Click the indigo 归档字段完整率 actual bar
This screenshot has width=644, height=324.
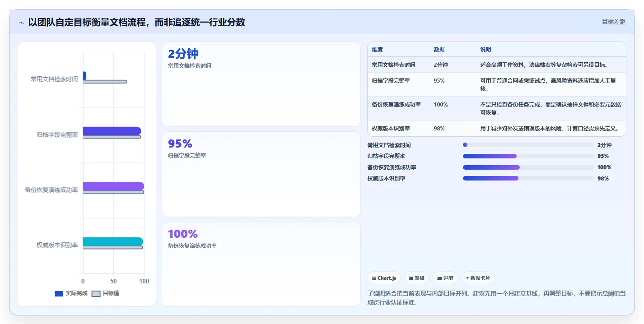[112, 131]
